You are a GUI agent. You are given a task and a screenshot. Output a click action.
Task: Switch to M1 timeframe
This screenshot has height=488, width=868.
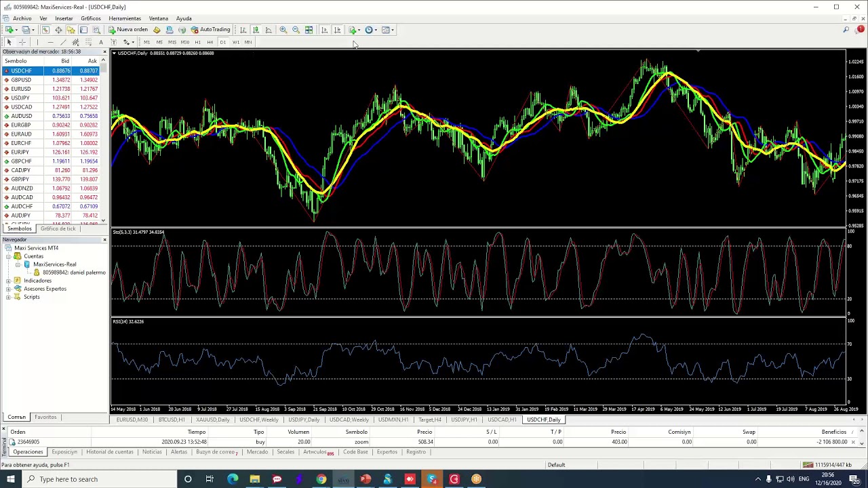146,42
